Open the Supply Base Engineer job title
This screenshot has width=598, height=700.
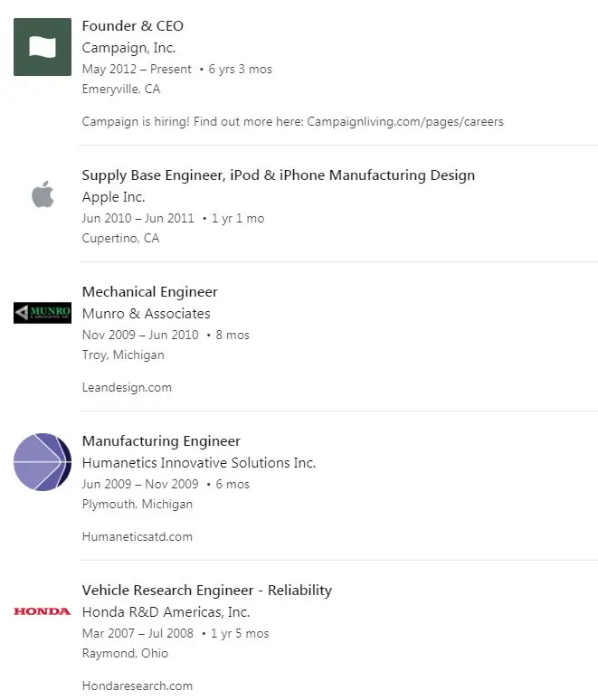279,175
